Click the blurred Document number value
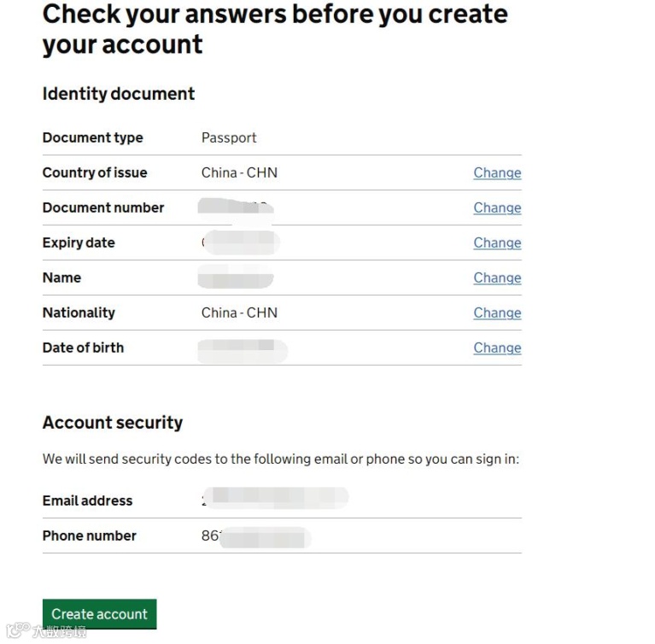Screen dimensions: 655x644 click(235, 208)
